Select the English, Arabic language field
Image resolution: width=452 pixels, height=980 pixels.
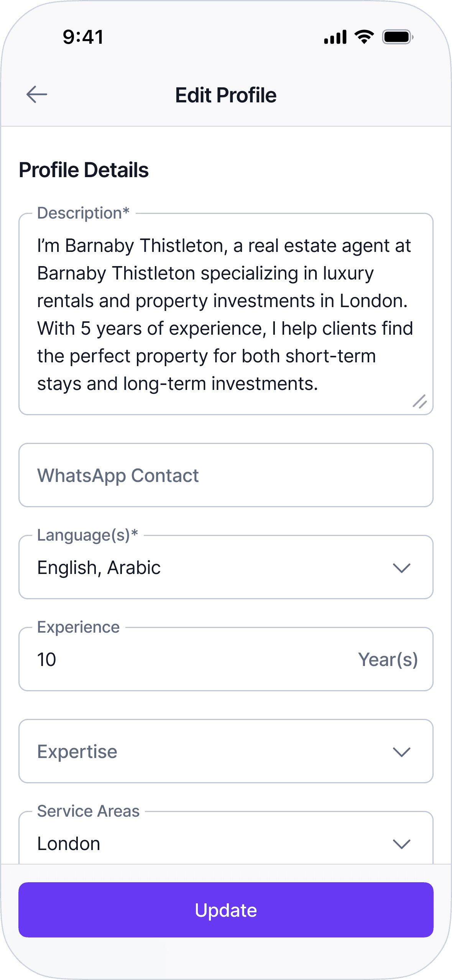click(x=226, y=567)
